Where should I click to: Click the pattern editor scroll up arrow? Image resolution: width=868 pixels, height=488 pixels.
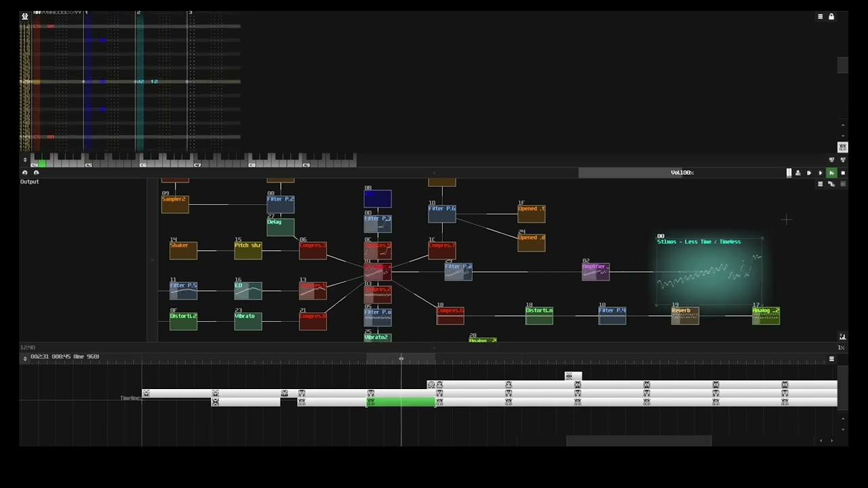[x=843, y=125]
